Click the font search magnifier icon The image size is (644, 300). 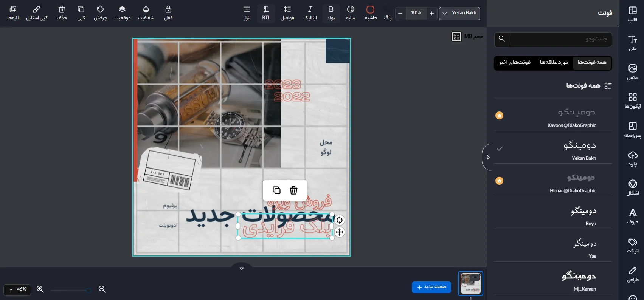501,39
